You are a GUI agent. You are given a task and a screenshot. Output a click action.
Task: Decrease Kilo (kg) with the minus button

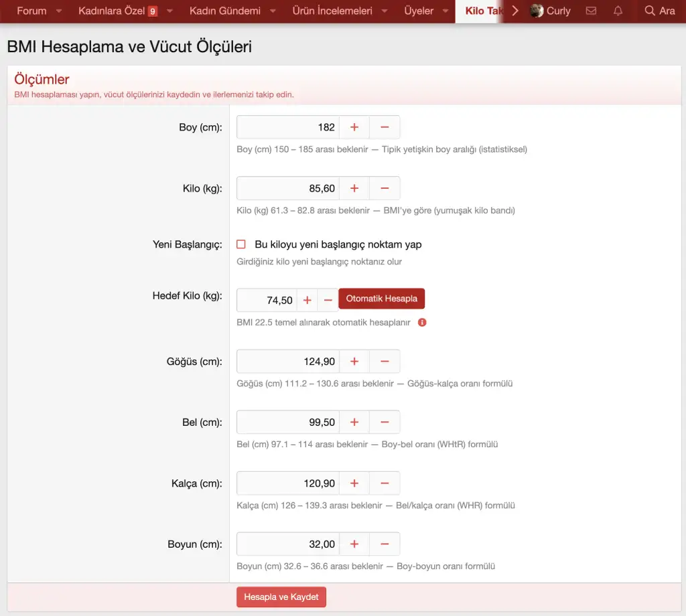point(385,188)
